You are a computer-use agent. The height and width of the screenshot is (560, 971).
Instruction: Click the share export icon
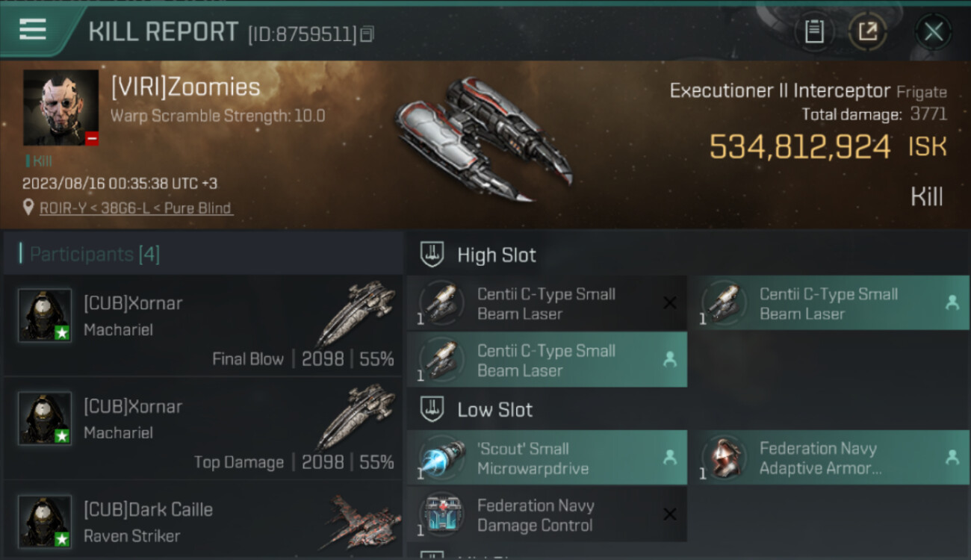point(868,31)
